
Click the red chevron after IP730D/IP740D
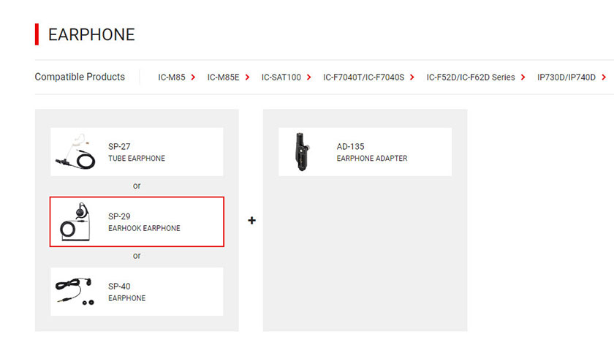(604, 77)
